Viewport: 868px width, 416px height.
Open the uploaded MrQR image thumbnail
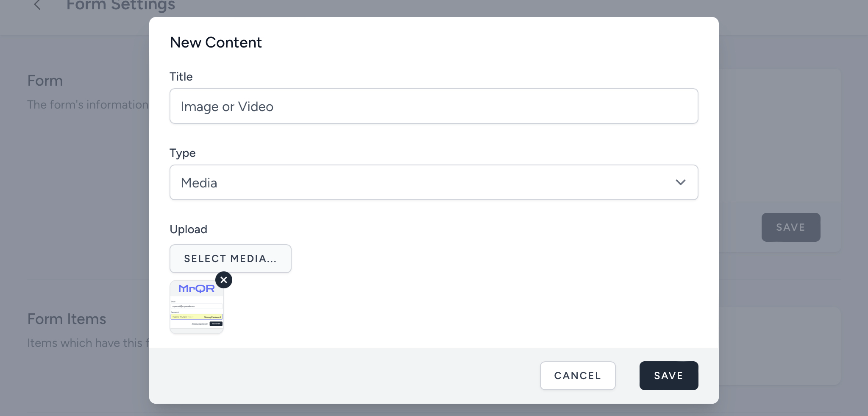(x=197, y=307)
